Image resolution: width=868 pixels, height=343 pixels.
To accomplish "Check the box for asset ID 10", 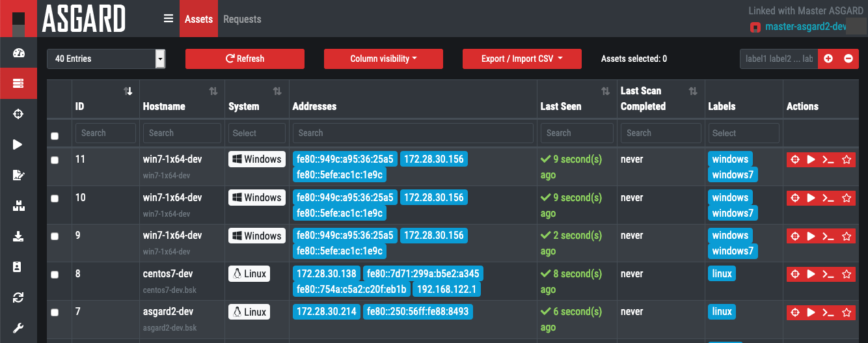I will pos(55,198).
